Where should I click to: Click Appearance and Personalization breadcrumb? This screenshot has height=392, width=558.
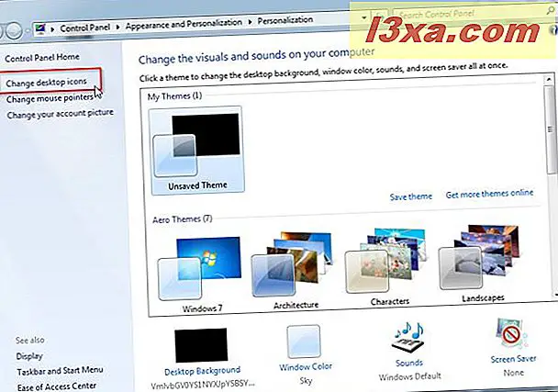tap(184, 24)
